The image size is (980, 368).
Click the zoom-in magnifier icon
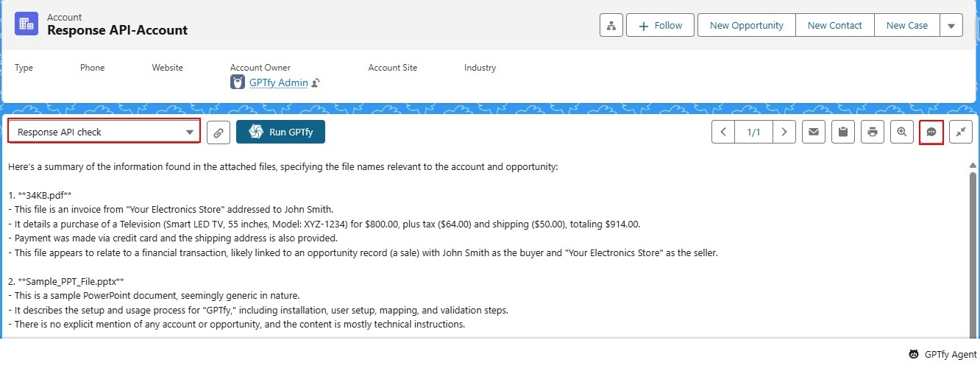pyautogui.click(x=901, y=132)
